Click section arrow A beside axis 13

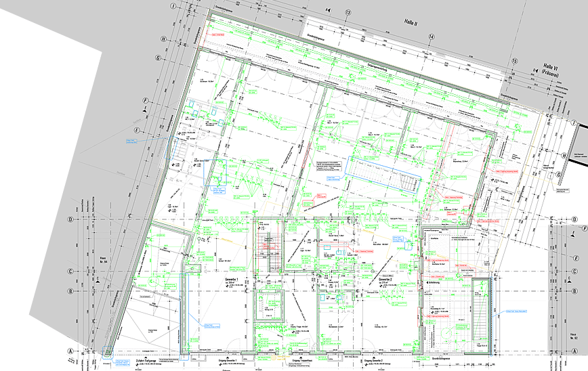329,10
